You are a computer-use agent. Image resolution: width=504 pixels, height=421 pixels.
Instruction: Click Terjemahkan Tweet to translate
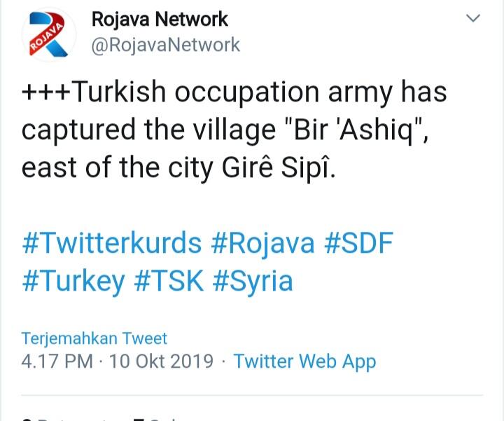[94, 338]
